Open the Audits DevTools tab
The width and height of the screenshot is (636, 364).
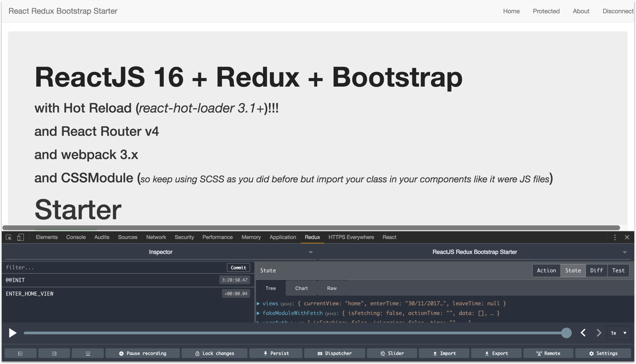coord(102,237)
